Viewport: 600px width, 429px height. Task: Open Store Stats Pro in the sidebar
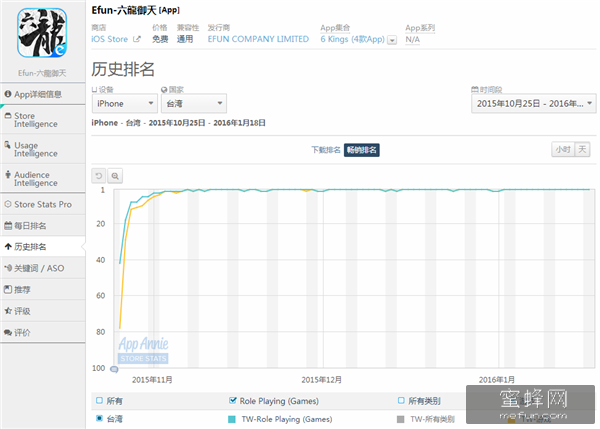pyautogui.click(x=42, y=204)
